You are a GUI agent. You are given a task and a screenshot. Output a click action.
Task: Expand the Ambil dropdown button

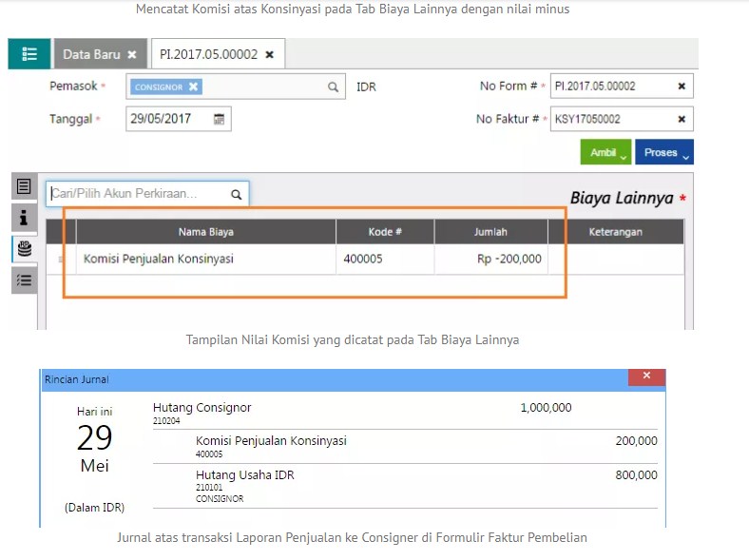605,152
